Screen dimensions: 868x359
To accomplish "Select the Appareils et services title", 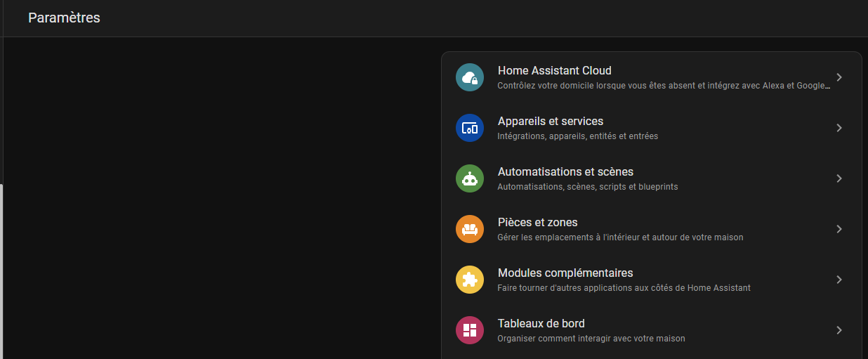I will click(x=551, y=121).
